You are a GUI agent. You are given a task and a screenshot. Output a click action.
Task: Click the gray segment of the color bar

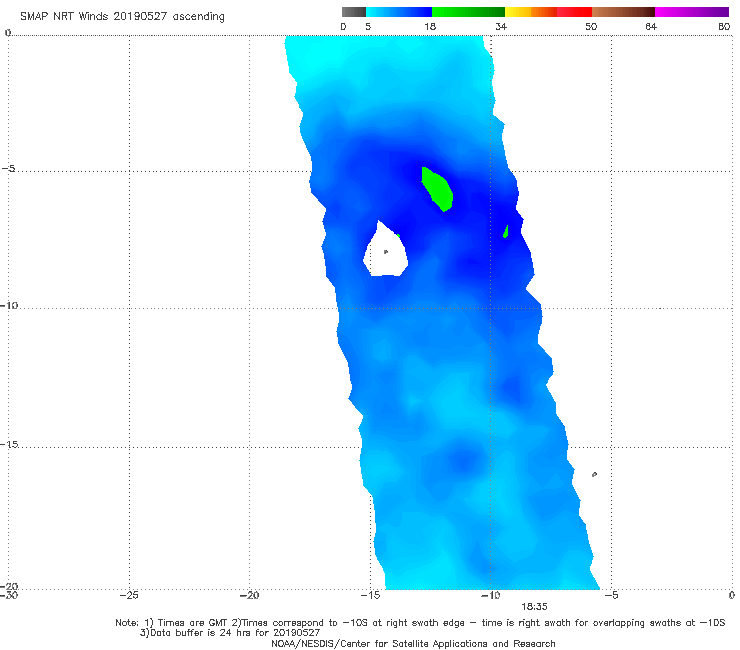353,12
